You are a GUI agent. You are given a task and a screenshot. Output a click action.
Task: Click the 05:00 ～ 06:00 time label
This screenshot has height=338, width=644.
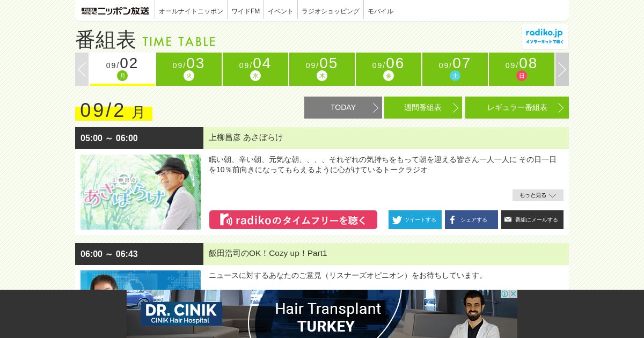(109, 138)
